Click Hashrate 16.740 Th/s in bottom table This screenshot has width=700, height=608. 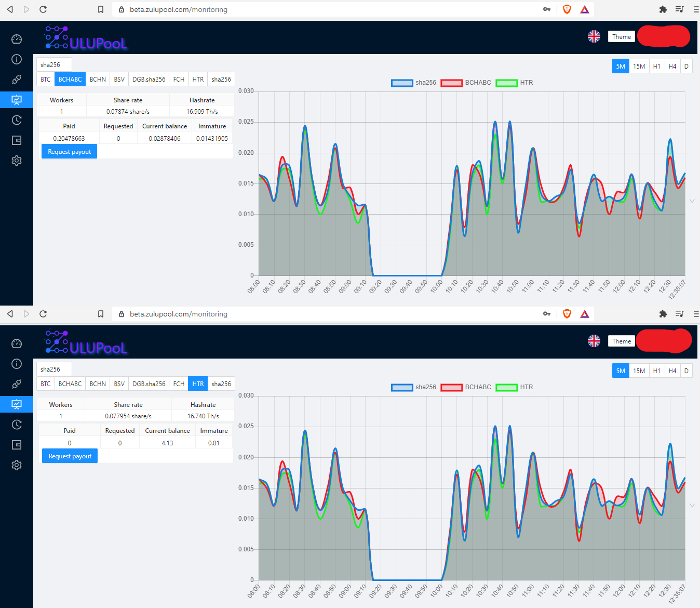point(203,416)
